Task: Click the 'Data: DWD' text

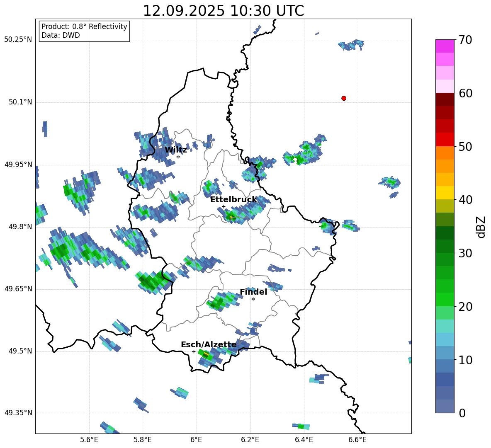Action: click(x=61, y=35)
